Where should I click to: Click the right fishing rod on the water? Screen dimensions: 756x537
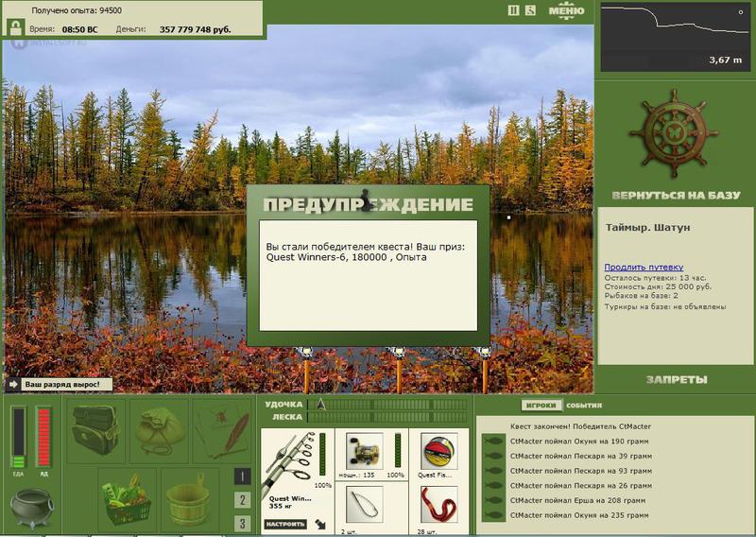tap(485, 369)
